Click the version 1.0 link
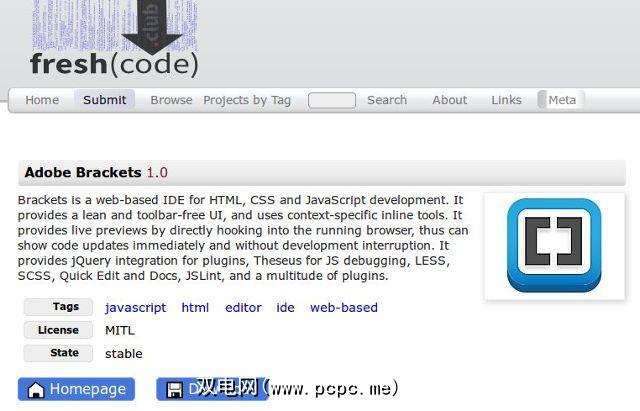 coord(157,172)
